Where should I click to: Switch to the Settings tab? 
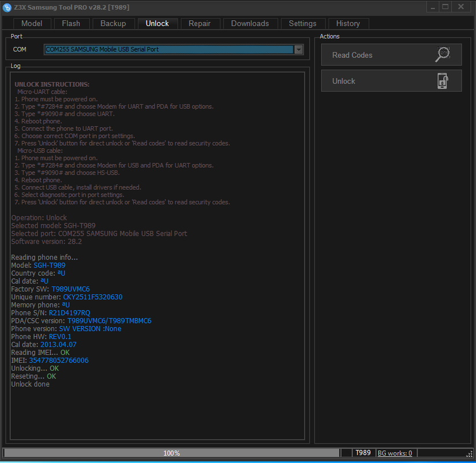pyautogui.click(x=302, y=23)
